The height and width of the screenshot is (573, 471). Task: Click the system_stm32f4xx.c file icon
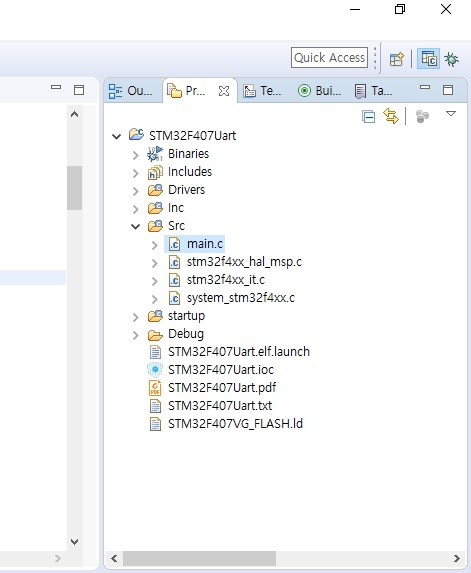click(x=174, y=298)
